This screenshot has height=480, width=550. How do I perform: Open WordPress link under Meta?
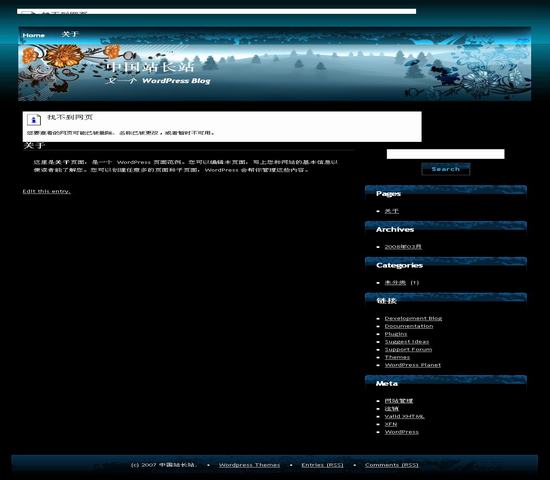(402, 432)
